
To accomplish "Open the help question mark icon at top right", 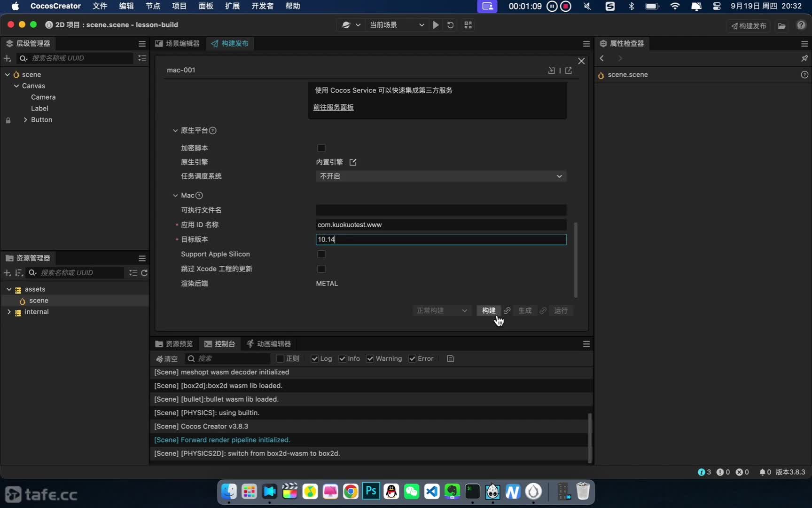I will pyautogui.click(x=801, y=25).
